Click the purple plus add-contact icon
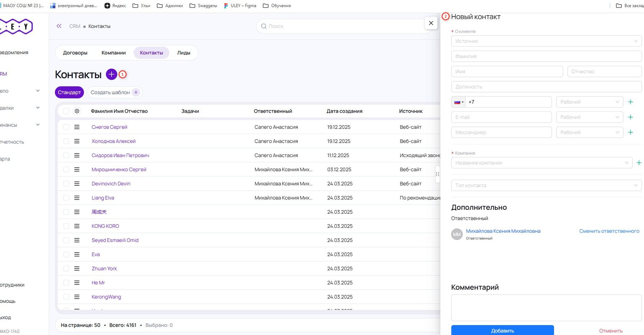 tap(111, 74)
